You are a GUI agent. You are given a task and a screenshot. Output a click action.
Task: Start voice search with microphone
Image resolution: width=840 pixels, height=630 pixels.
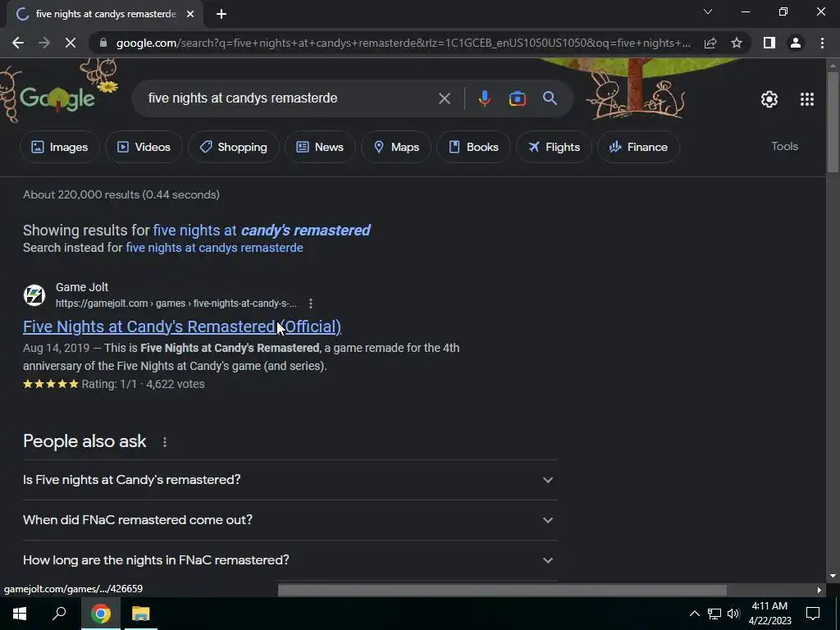coord(484,98)
